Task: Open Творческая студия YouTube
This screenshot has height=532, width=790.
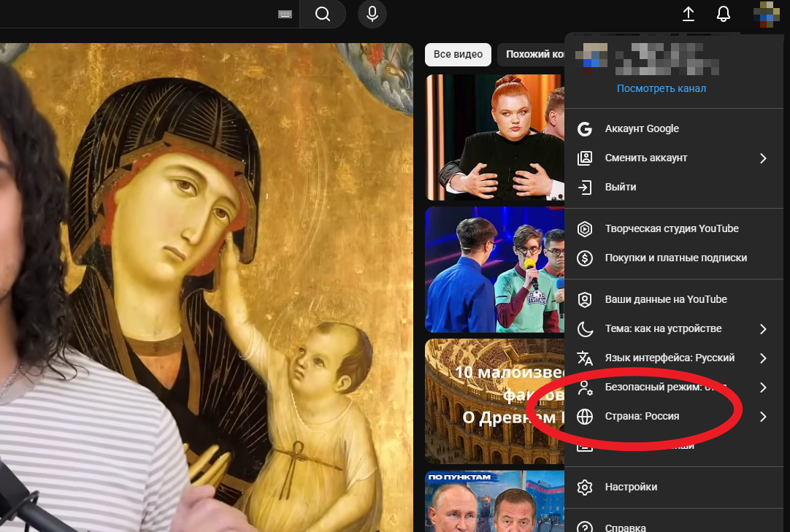Action: click(674, 228)
